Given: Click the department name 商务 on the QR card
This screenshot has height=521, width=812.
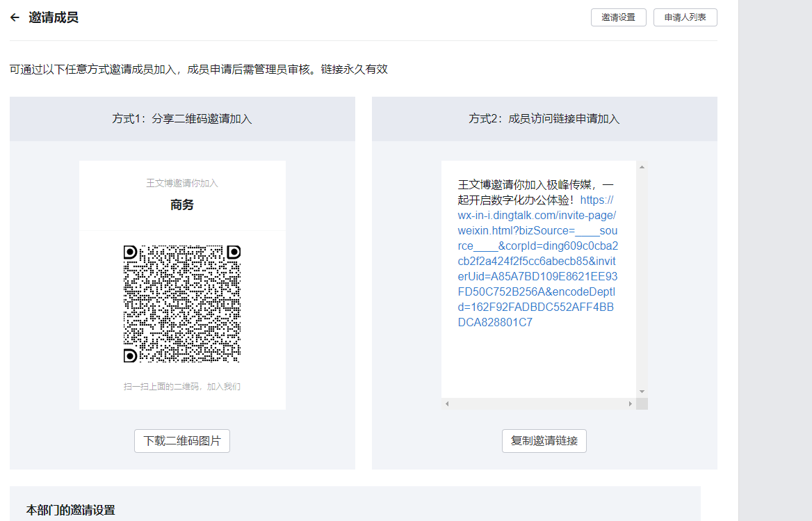Looking at the screenshot, I should (x=181, y=205).
